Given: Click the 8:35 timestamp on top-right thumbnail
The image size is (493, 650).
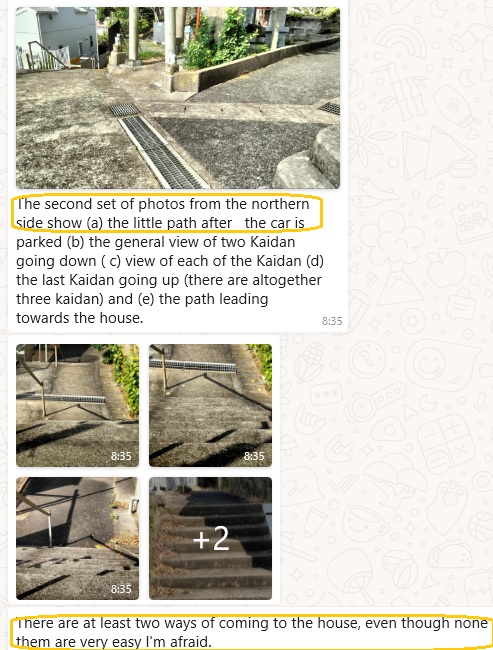Looking at the screenshot, I should pos(254,456).
